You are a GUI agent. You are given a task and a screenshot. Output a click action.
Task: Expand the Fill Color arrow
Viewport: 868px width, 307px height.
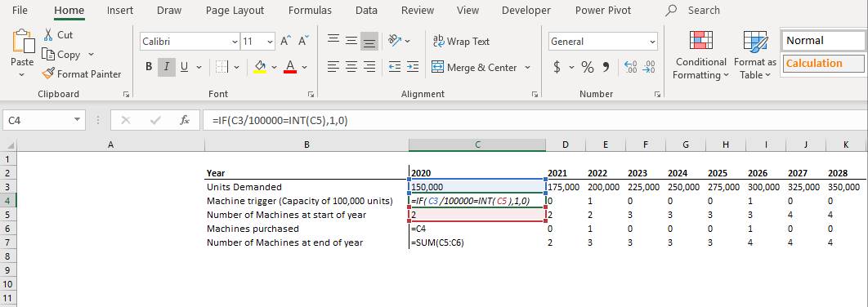coord(274,67)
